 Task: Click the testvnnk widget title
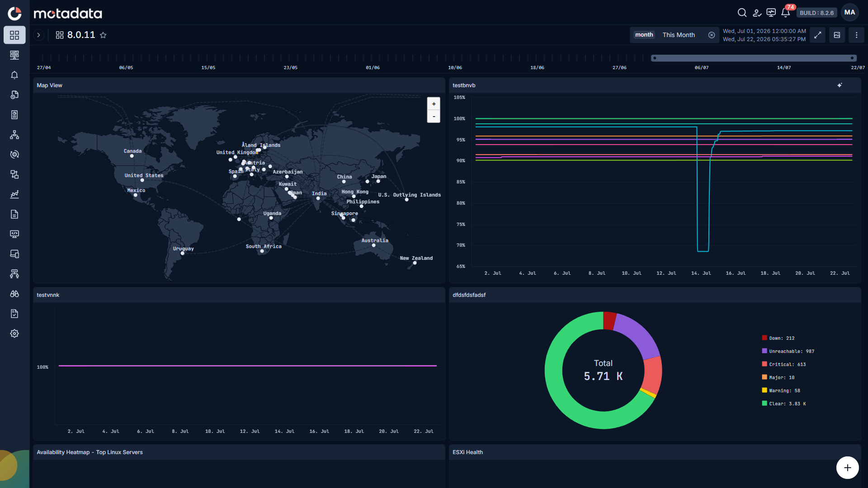(48, 295)
